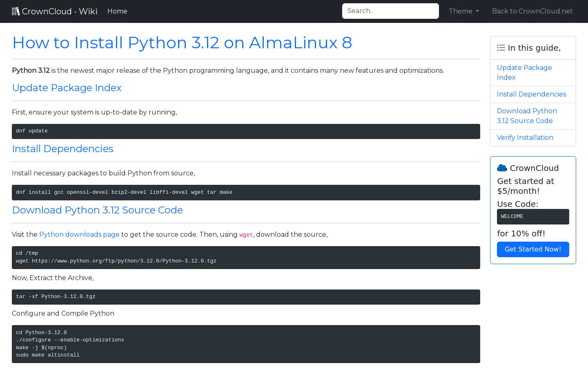Open "Install Dependencies" from the sidebar
The height and width of the screenshot is (368, 588).
(x=531, y=94)
